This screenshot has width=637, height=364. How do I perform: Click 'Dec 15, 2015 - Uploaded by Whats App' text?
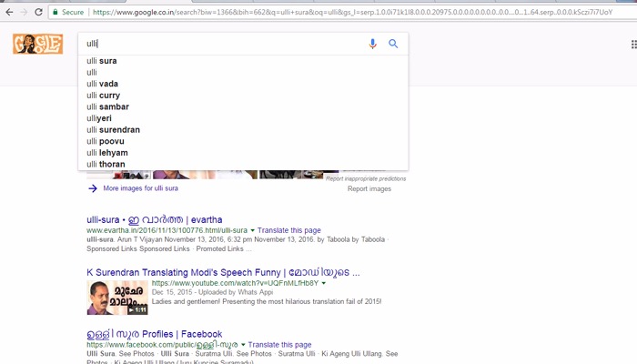click(x=212, y=292)
